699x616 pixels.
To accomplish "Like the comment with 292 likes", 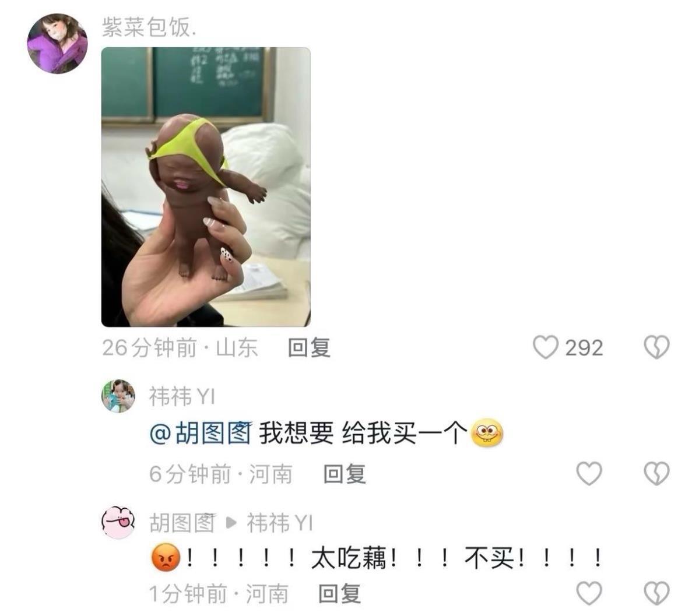I will [x=546, y=348].
